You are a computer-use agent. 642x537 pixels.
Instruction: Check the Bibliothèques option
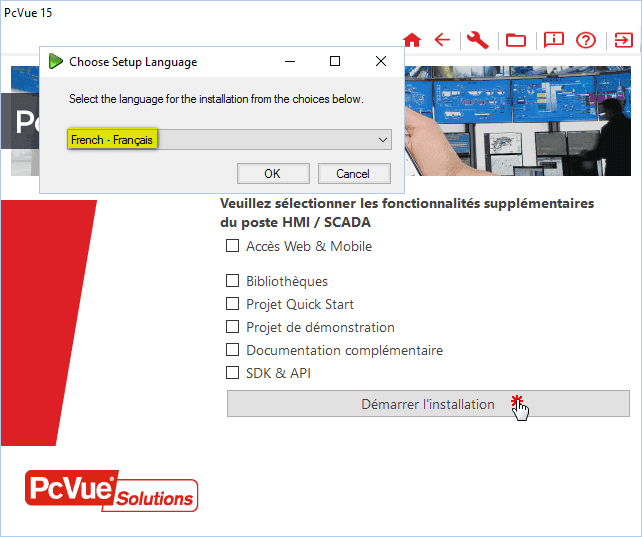pyautogui.click(x=232, y=281)
